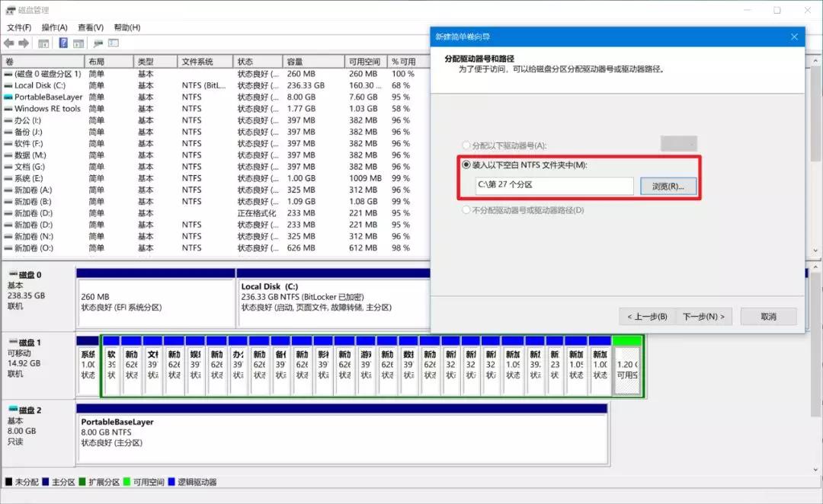
Task: Click the 下一步(N) > button
Action: click(703, 317)
